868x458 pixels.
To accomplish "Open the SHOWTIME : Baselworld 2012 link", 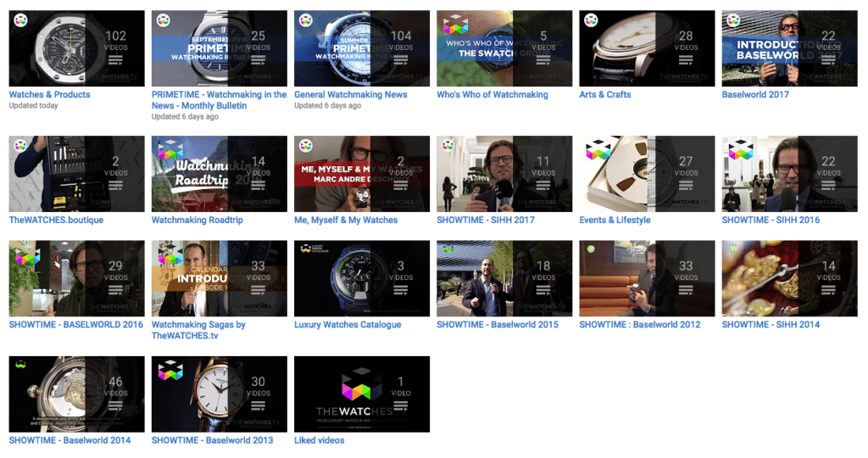I will tap(640, 325).
